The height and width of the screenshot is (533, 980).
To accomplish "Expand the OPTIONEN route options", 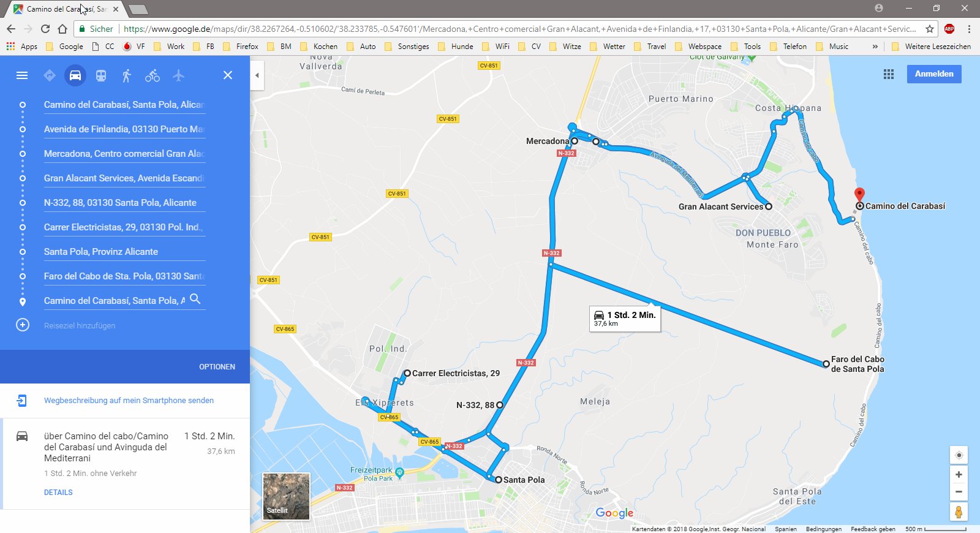I will click(x=217, y=367).
